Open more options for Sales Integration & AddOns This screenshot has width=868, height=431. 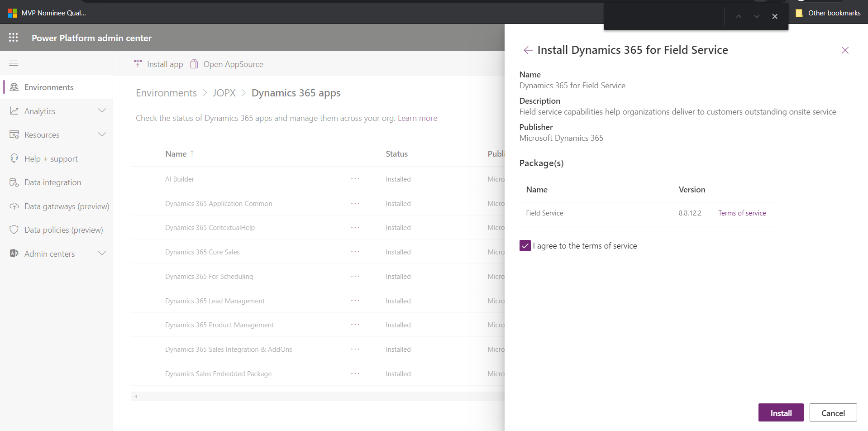click(x=355, y=349)
